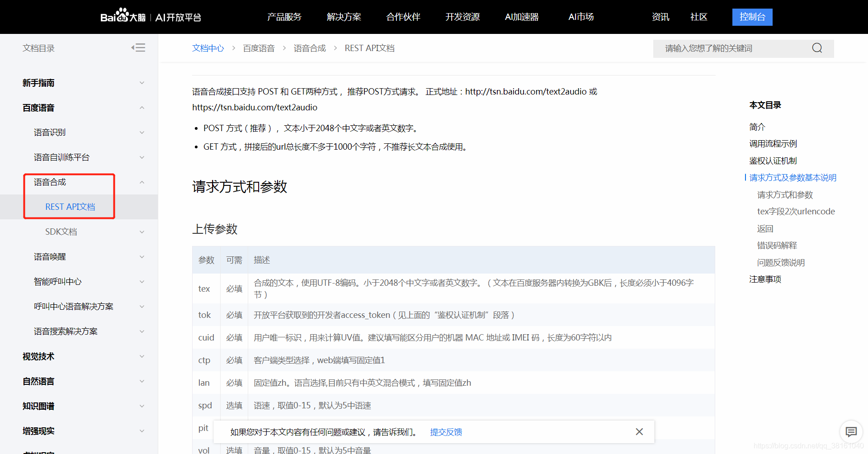This screenshot has width=868, height=454.
Task: Jump to tex字段2次urlencode in contents
Action: coord(796,211)
